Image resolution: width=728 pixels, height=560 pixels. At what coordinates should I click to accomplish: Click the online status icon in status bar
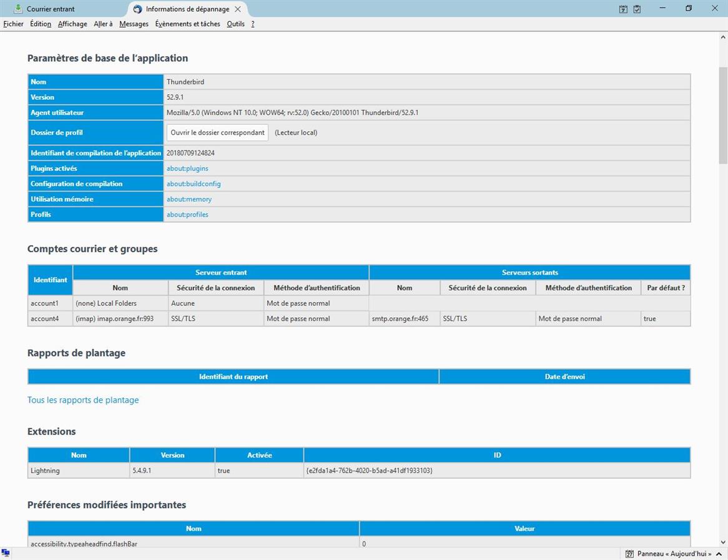(6, 553)
